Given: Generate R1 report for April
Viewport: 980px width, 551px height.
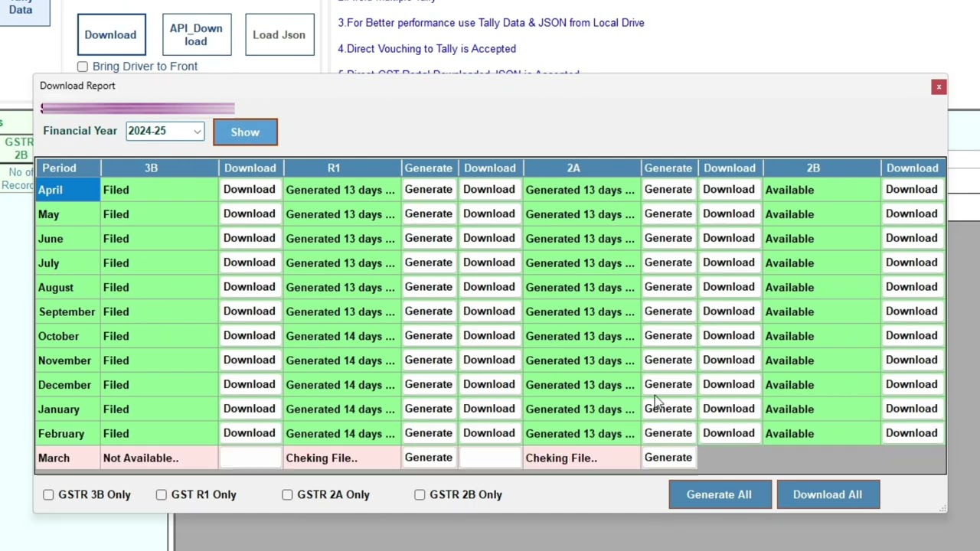Looking at the screenshot, I should (x=429, y=189).
